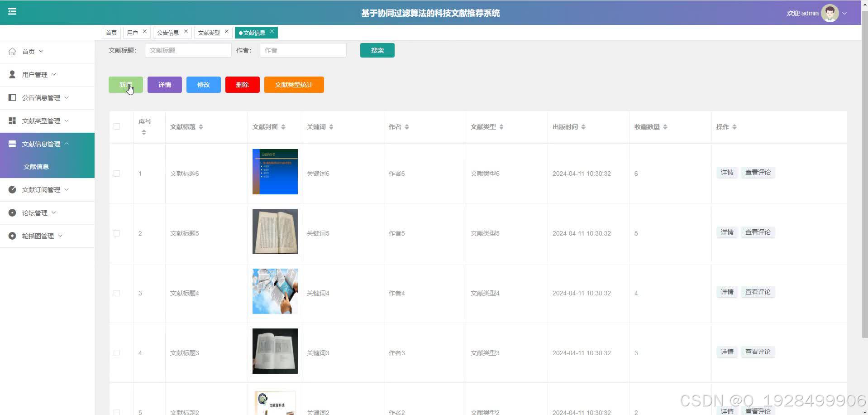Screen dimensions: 868x415
Task: Click the admin avatar picture
Action: click(x=830, y=13)
